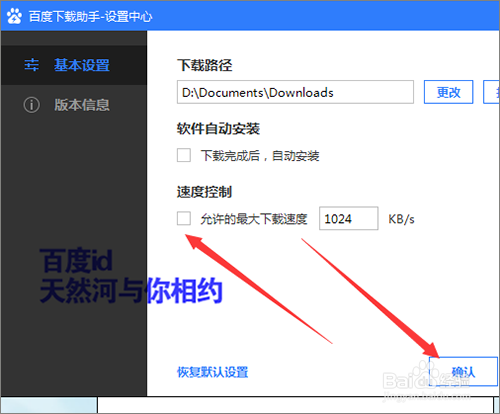Click 恢复默认设置 link
Screen dimensions: 500x414
(213, 372)
